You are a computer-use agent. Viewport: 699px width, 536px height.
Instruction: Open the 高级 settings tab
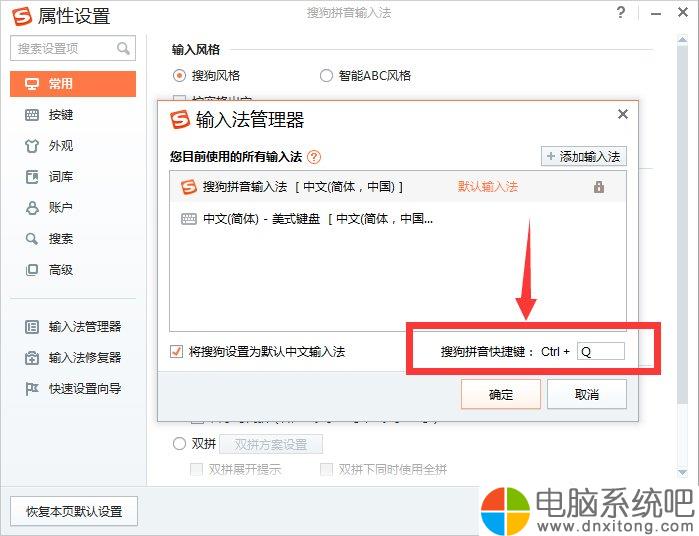tap(73, 270)
